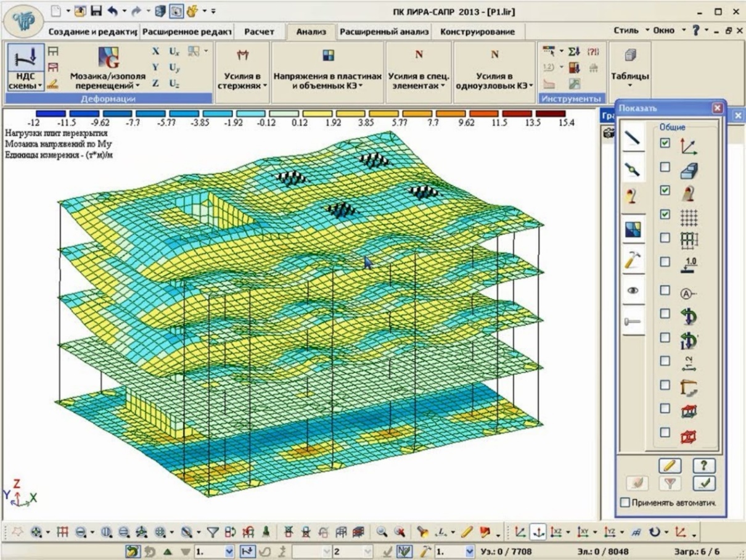The width and height of the screenshot is (746, 560).
Task: Switch to Создание и редактирование tab
Action: pyautogui.click(x=94, y=31)
